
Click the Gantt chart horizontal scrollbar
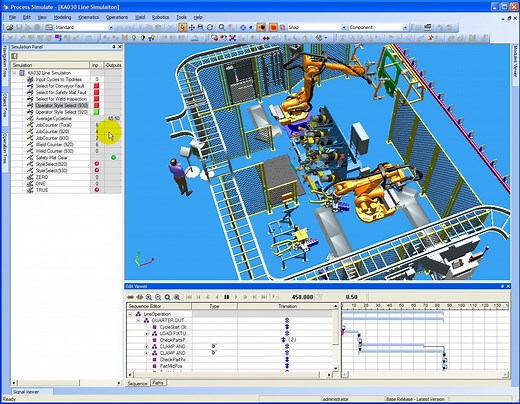(x=425, y=374)
